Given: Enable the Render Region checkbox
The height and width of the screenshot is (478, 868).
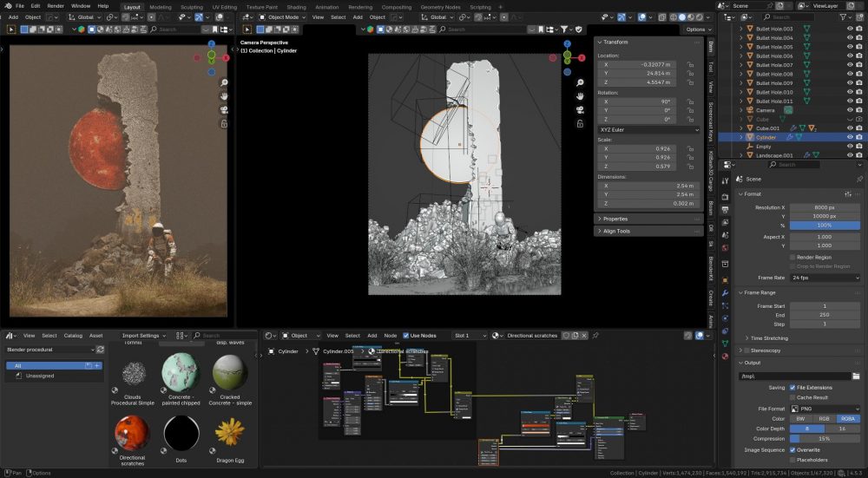Looking at the screenshot, I should click(792, 258).
